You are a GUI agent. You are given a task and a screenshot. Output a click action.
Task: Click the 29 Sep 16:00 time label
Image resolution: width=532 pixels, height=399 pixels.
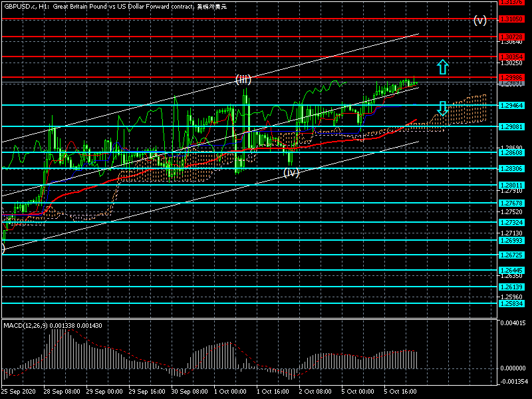tap(147, 392)
